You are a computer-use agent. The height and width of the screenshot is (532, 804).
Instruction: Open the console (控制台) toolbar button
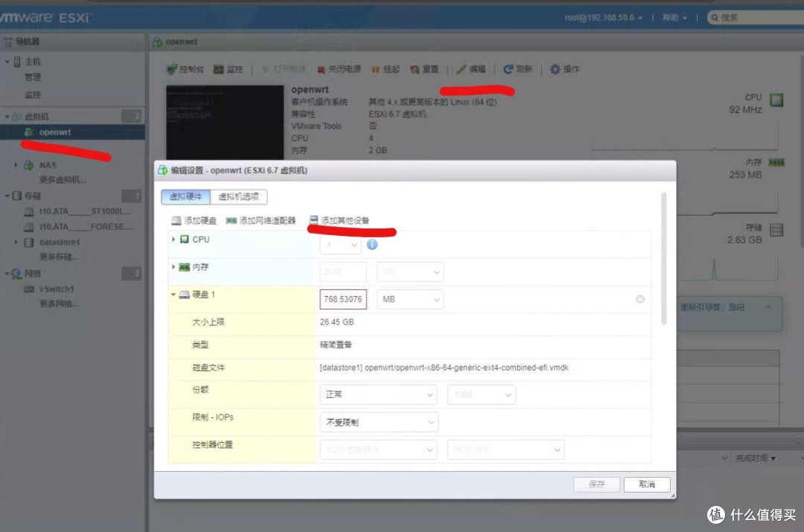click(x=185, y=69)
